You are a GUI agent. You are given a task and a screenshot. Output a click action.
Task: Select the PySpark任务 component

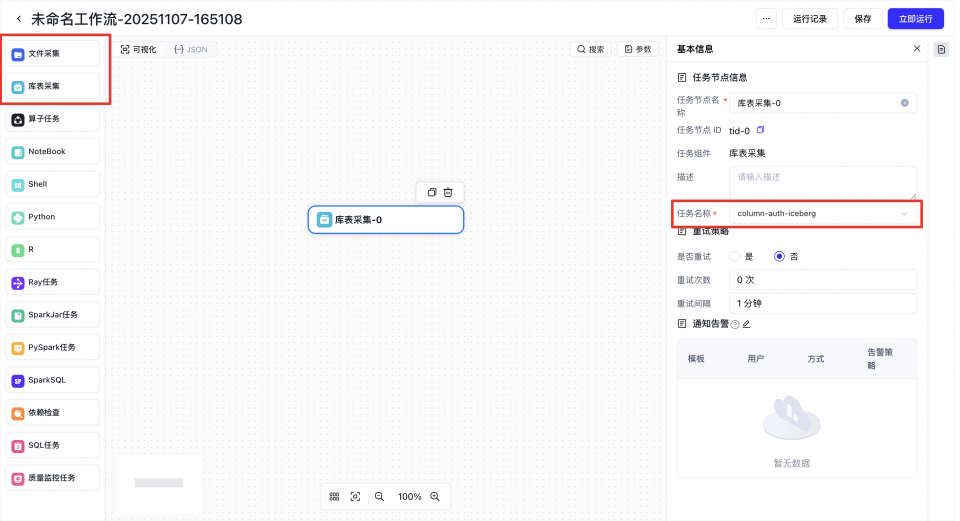tap(53, 347)
